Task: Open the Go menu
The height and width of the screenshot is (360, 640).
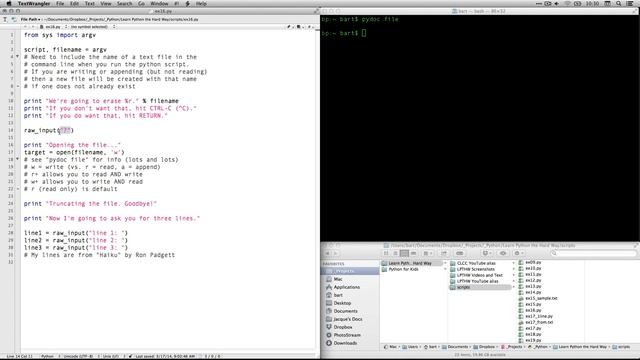Action: [x=141, y=3]
